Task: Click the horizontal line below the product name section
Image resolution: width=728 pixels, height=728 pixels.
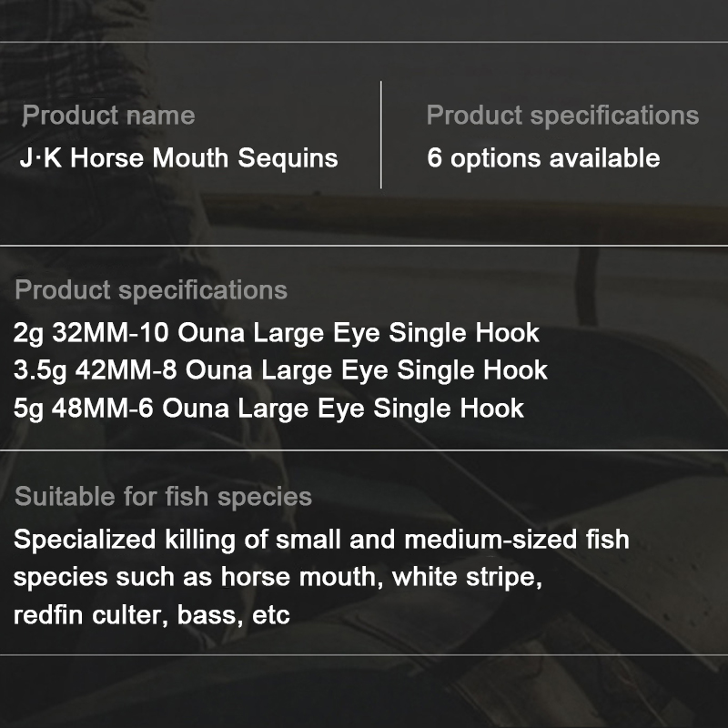Action: (x=364, y=246)
